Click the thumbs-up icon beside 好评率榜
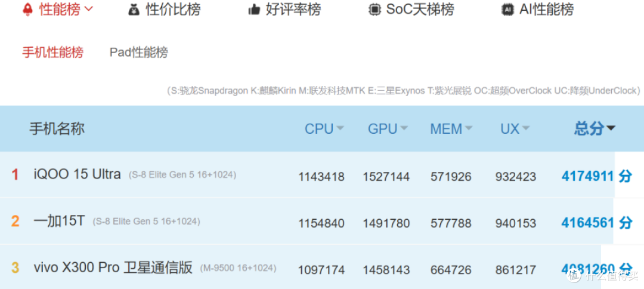 pos(254,10)
